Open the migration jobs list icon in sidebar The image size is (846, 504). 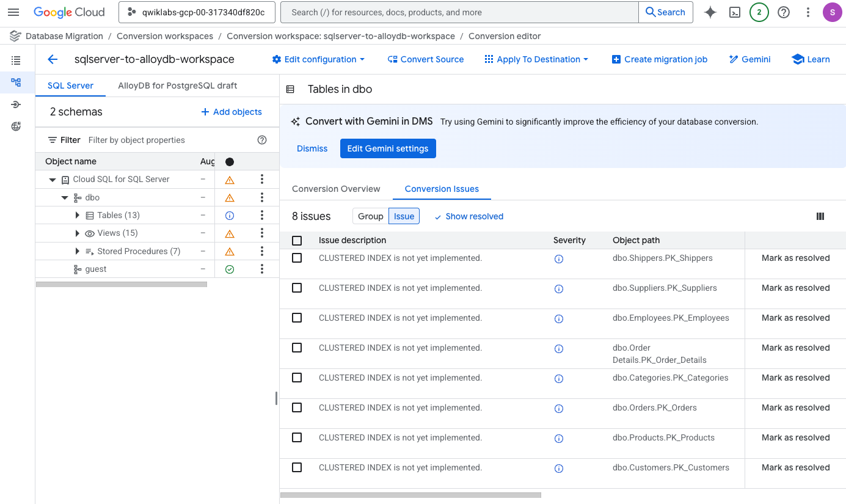click(x=16, y=60)
